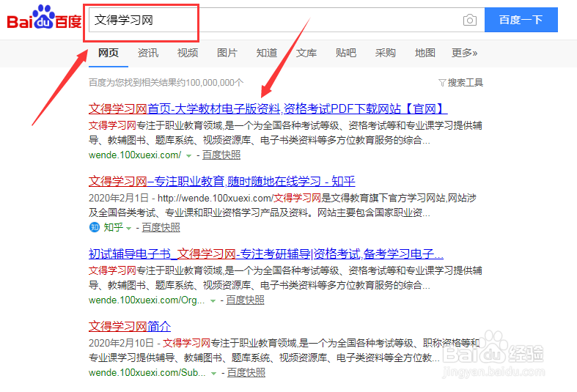The image size is (577, 392).
Task: Switch to the 地图 tab
Action: tap(425, 53)
